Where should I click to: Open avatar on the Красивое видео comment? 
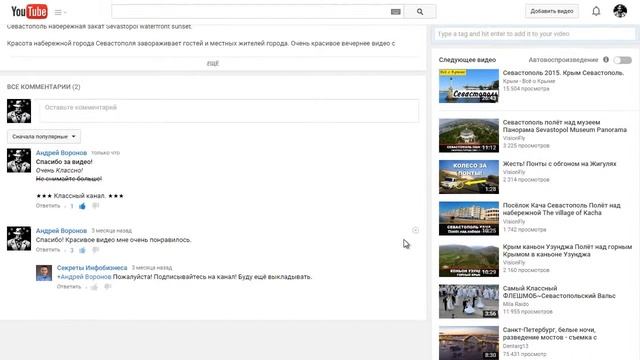19,238
